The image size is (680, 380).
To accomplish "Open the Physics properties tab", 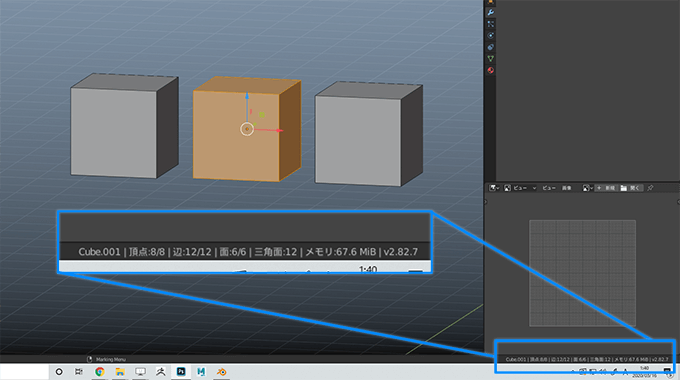I will coord(490,36).
